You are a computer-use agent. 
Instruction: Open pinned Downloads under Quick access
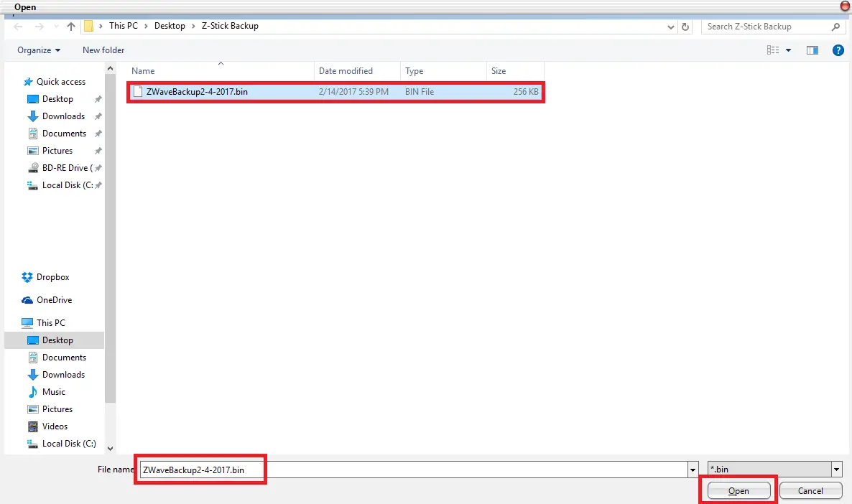click(63, 116)
